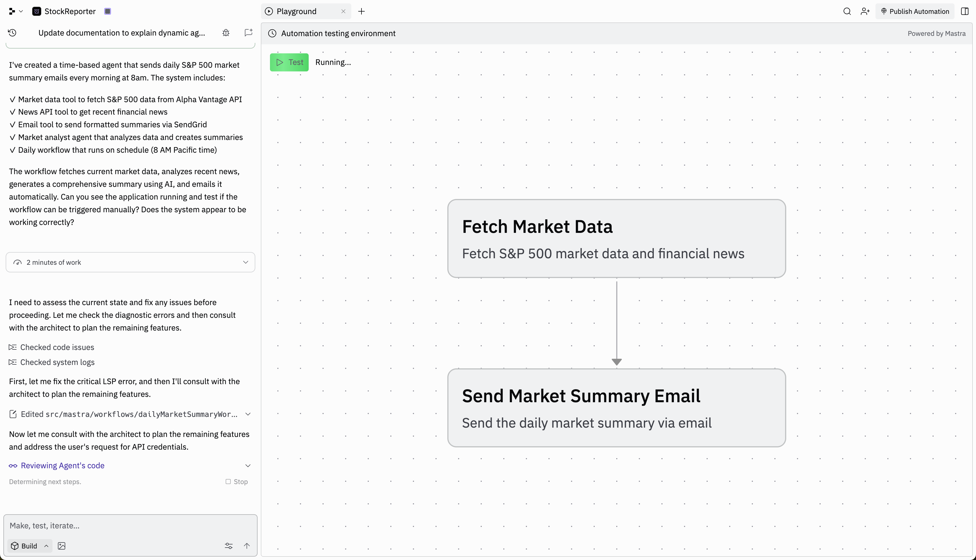Start a new chat with plus-bubble icon
Screen dimensions: 976x560
[x=249, y=33]
